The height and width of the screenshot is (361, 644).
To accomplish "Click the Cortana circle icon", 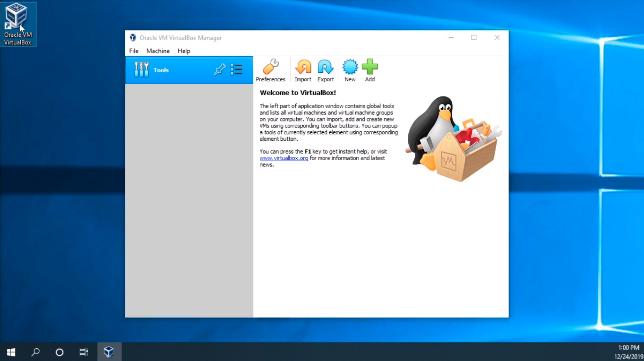I will pos(60,352).
